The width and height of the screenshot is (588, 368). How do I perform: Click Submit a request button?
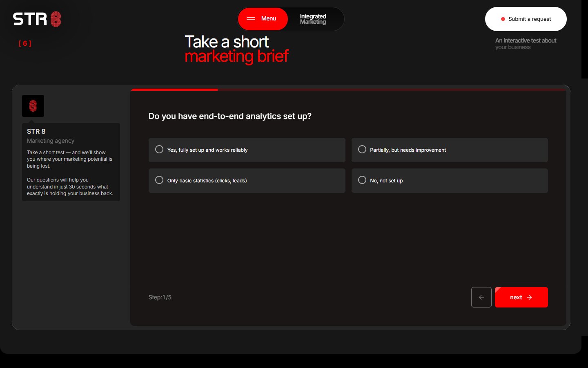[526, 19]
